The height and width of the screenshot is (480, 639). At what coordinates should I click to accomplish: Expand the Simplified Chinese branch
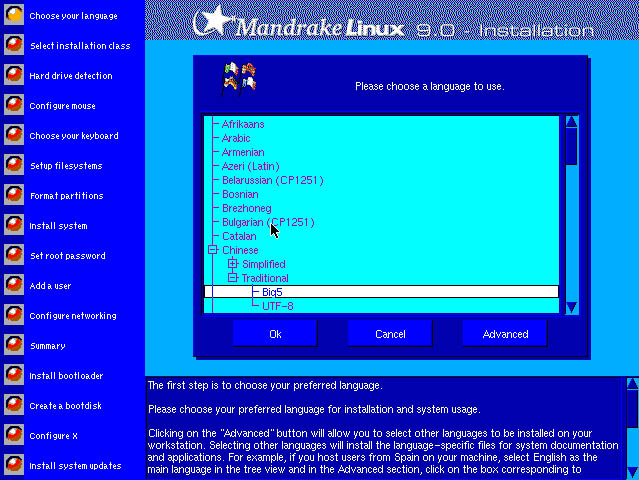[232, 264]
